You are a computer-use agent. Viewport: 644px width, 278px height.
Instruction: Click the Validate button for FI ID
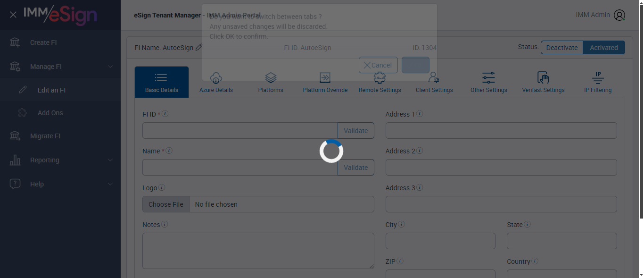tap(356, 131)
